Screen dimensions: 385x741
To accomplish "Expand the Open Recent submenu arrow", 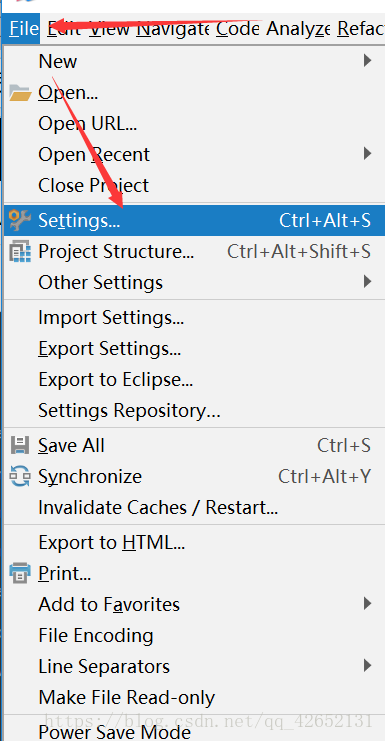I will click(367, 154).
